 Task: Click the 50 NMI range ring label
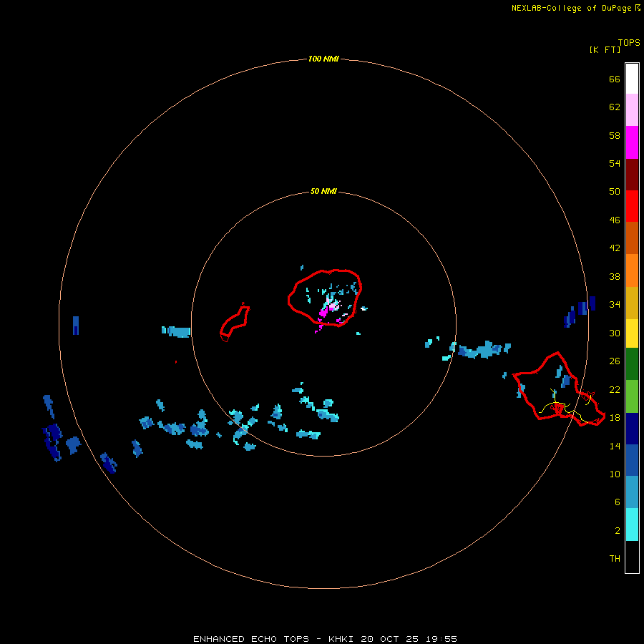[323, 191]
